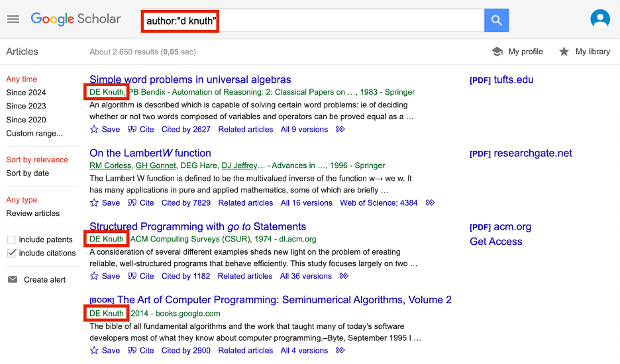Image resolution: width=620 pixels, height=364 pixels.
Task: Click the blue search magnifier button
Action: 496,20
